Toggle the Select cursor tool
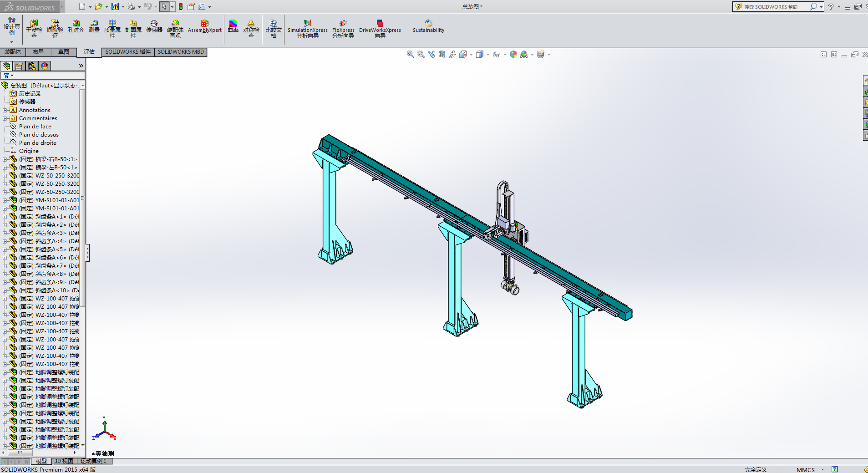Viewport: 868px width, 473px height. coord(164,6)
